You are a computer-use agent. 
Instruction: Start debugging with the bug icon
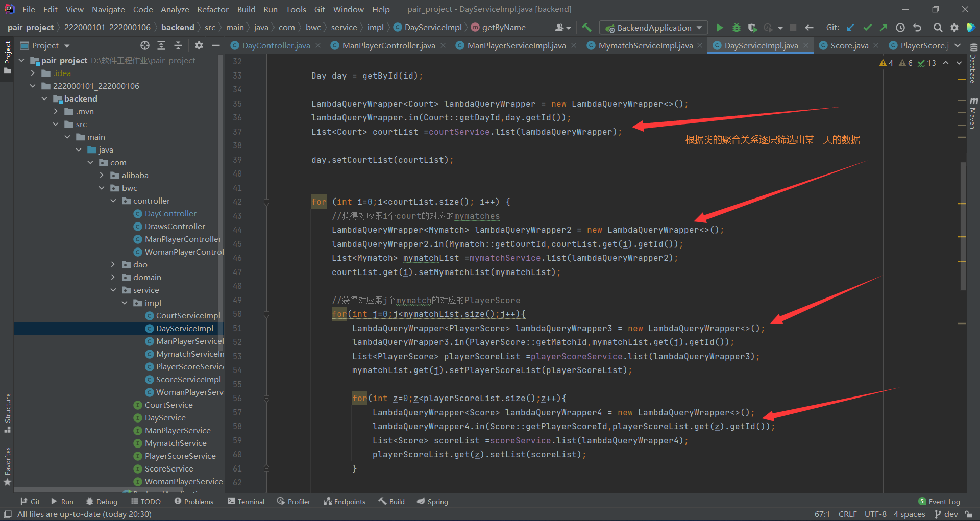[x=736, y=28]
